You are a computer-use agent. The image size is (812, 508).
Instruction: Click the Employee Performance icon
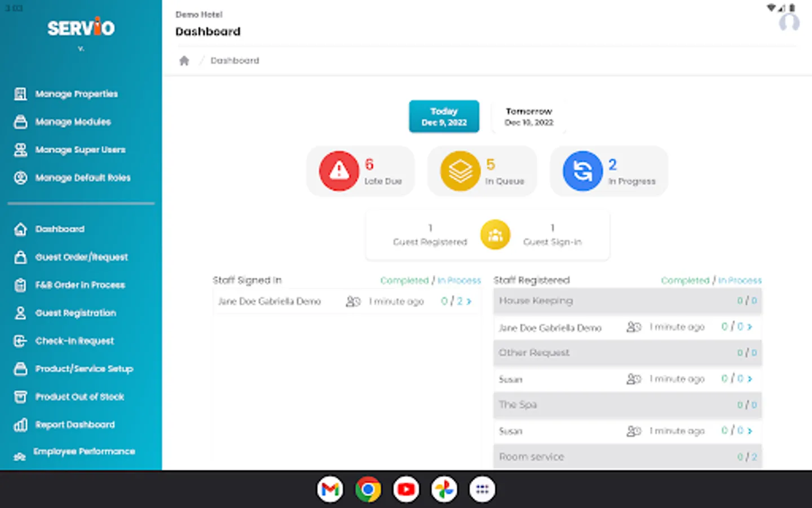tap(20, 456)
